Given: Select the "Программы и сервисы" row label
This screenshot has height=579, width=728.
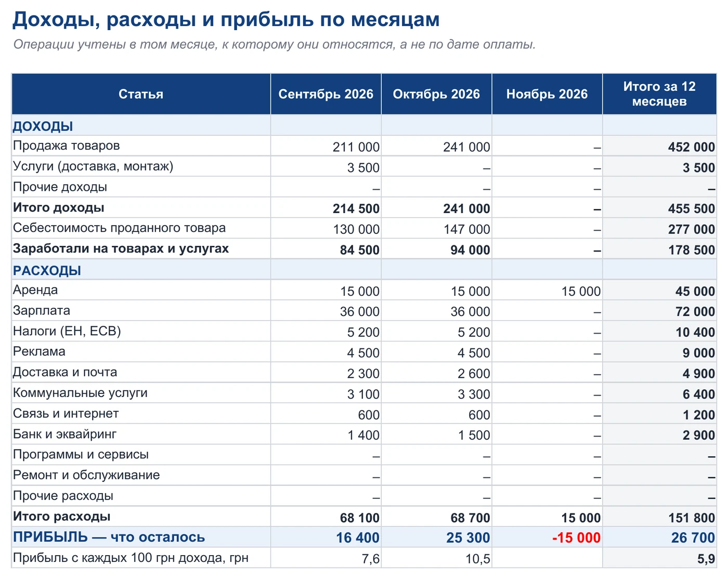Looking at the screenshot, I should pyautogui.click(x=81, y=455).
